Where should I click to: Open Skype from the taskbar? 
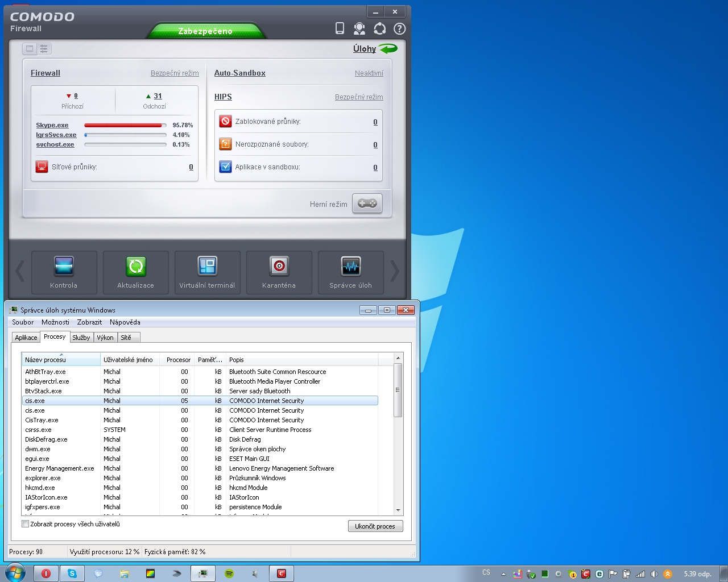[x=72, y=573]
